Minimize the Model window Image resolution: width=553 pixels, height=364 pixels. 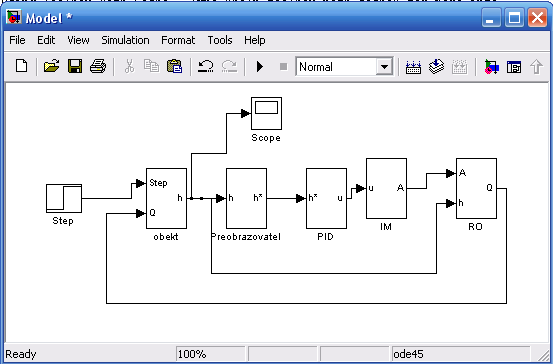tap(491, 18)
